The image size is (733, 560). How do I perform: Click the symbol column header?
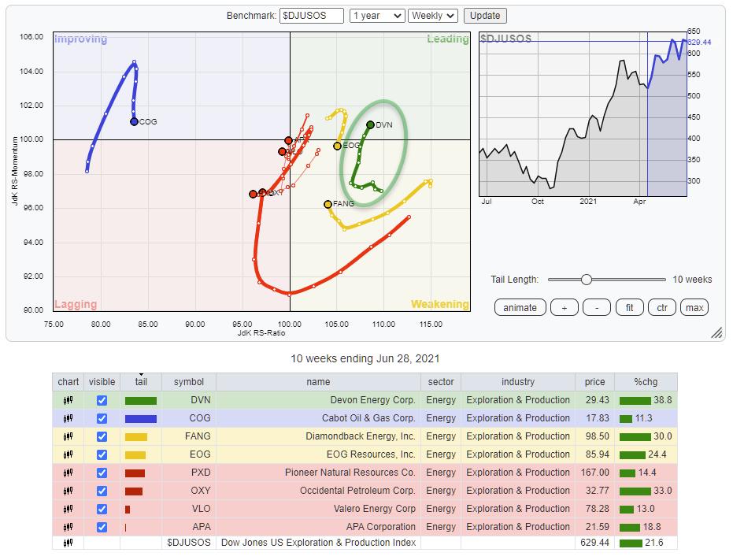pos(188,382)
